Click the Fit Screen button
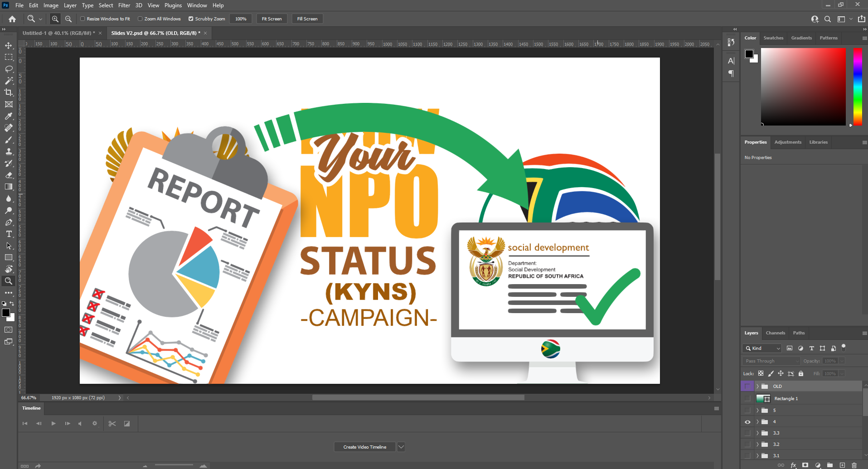The image size is (868, 469). tap(272, 19)
